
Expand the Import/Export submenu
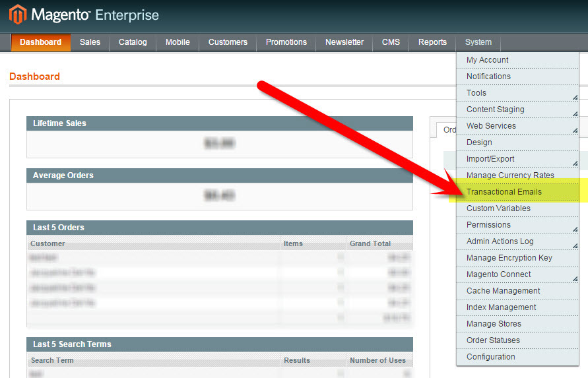coord(517,159)
